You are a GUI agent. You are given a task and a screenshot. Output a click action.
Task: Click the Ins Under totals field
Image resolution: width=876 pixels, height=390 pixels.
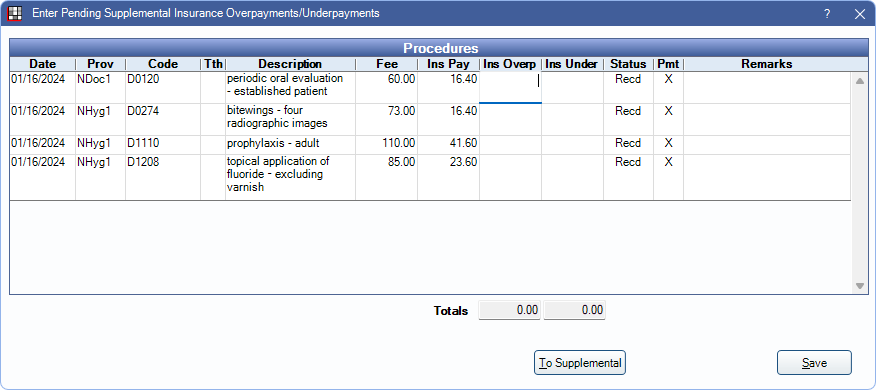[574, 311]
